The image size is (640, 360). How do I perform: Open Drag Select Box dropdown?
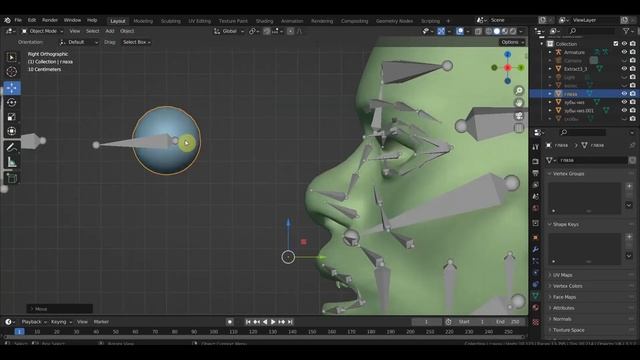point(137,42)
